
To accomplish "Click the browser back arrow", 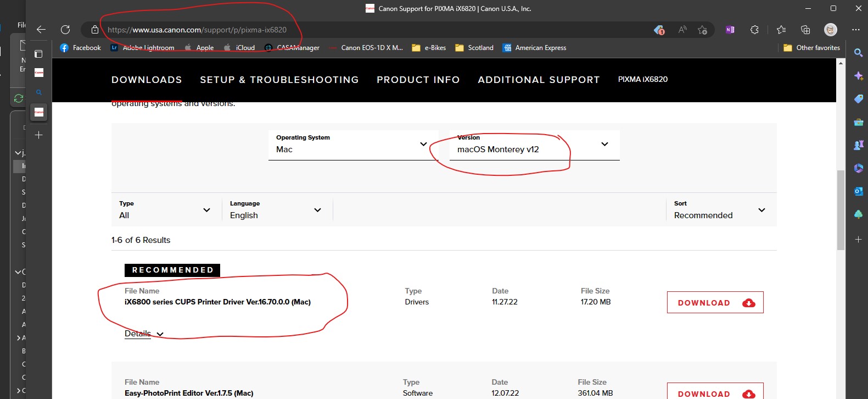I will coord(41,30).
